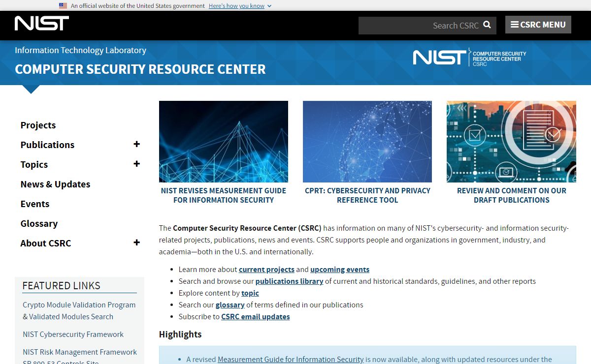This screenshot has height=364, width=591.
Task: Open NIST Risk Management Framework featured link
Action: tap(80, 352)
